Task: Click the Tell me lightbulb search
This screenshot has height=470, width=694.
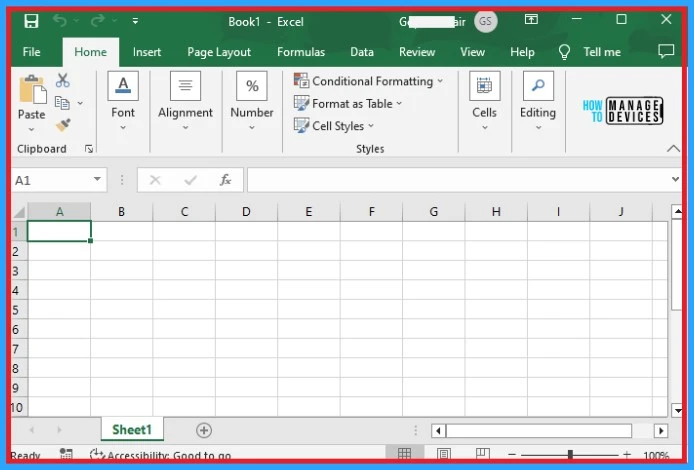Action: pos(590,52)
